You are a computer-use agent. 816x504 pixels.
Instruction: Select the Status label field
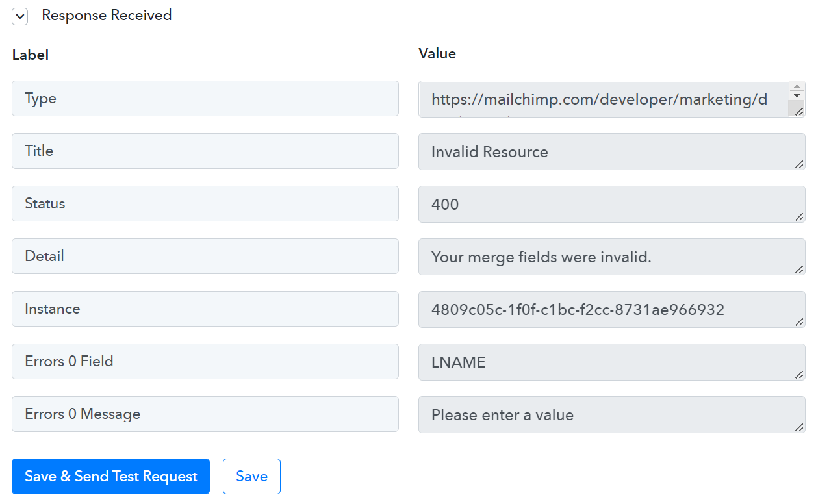click(x=205, y=204)
